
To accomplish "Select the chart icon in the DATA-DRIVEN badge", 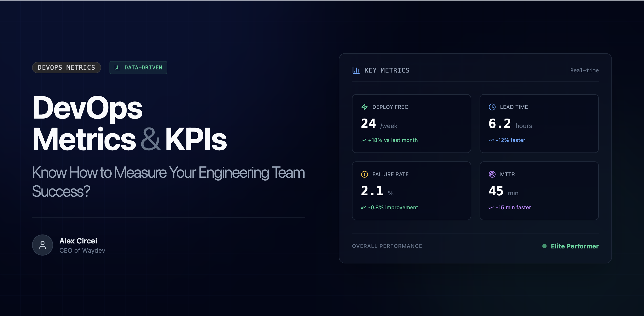I will [x=118, y=67].
